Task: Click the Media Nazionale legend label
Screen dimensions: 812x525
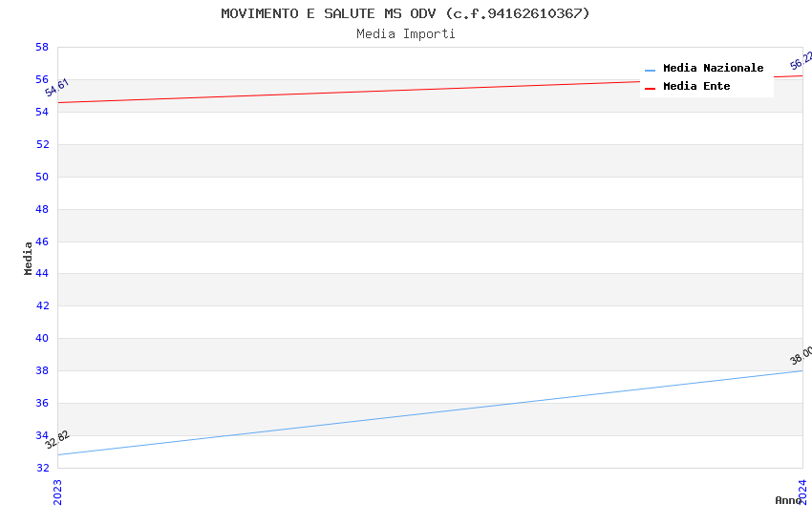Action: [x=713, y=69]
